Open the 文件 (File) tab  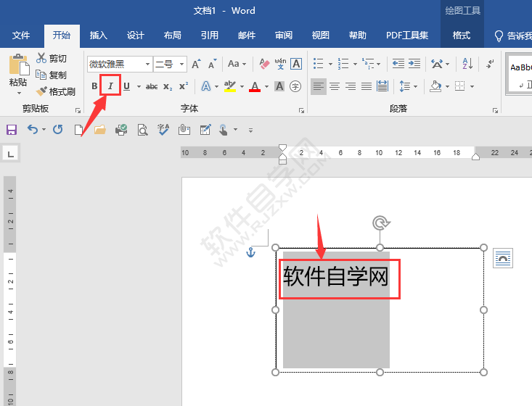pos(21,36)
